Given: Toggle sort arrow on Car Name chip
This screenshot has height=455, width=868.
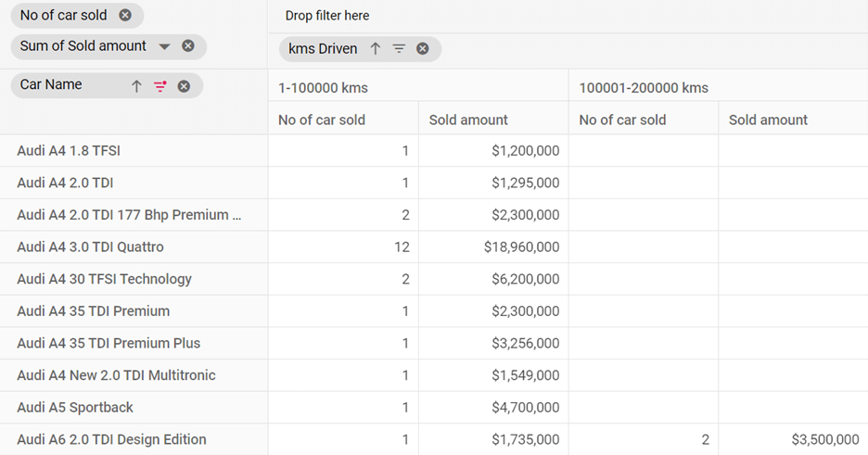Looking at the screenshot, I should pos(136,86).
